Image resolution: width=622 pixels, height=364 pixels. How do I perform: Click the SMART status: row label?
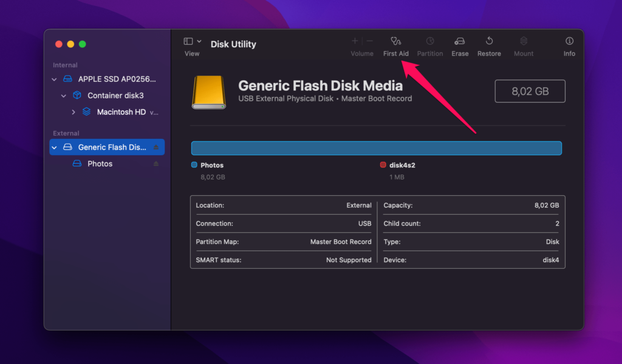click(x=219, y=260)
